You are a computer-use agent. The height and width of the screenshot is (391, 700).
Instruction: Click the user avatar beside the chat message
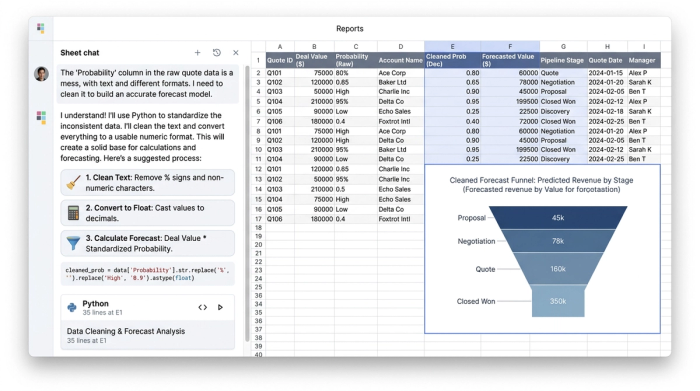pos(42,74)
